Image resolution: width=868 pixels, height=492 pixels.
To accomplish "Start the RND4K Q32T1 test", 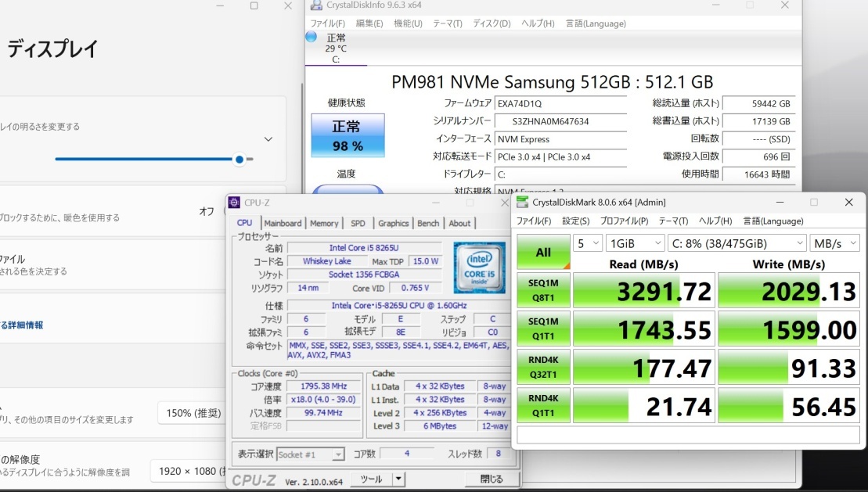I will (543, 367).
